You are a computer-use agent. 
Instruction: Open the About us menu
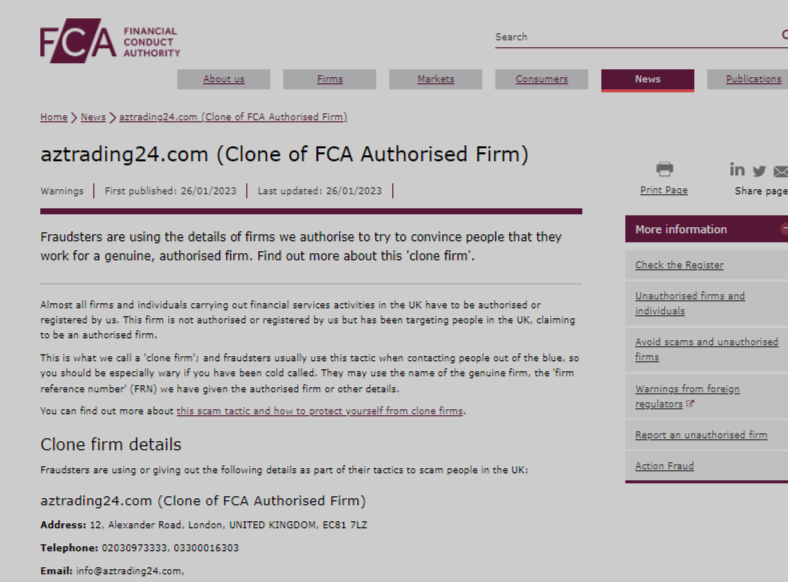pos(223,79)
